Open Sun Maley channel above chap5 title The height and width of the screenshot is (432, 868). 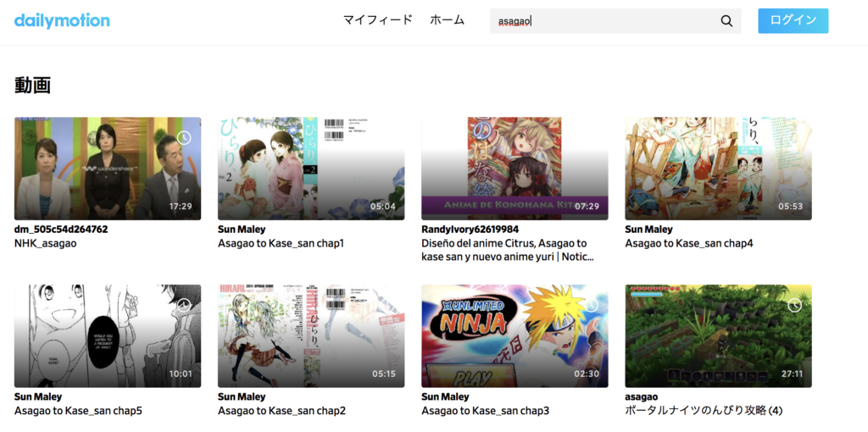point(38,397)
